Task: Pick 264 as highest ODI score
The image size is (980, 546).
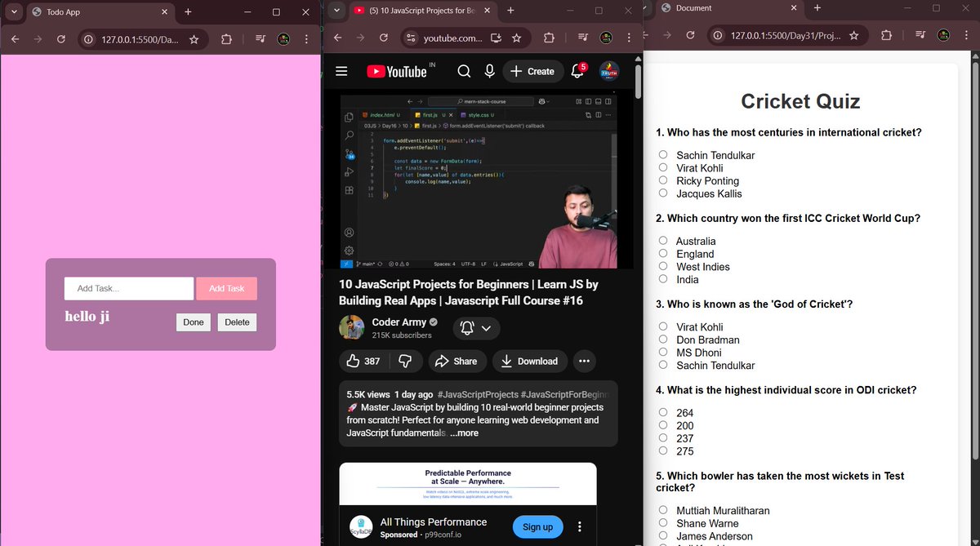Action: pos(663,412)
